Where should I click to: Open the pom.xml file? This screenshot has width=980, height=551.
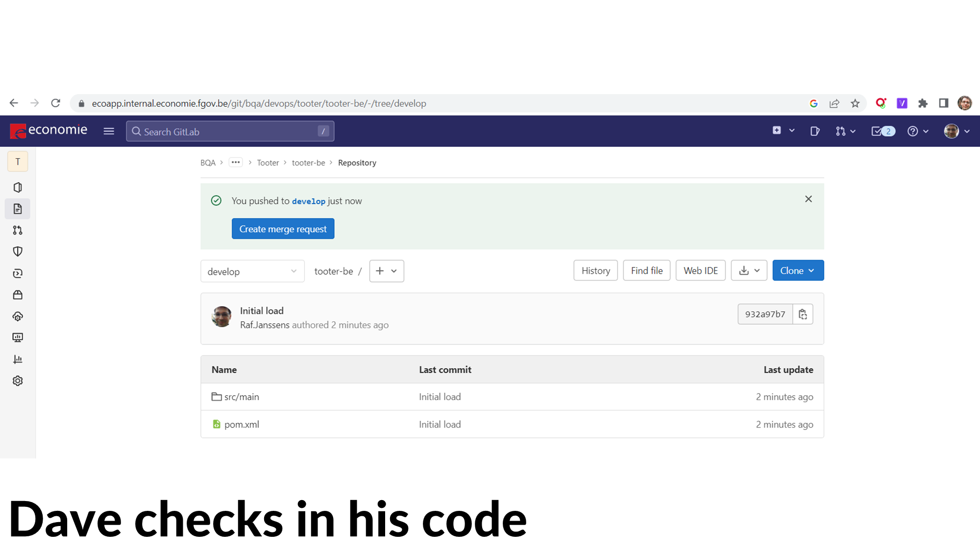click(242, 425)
